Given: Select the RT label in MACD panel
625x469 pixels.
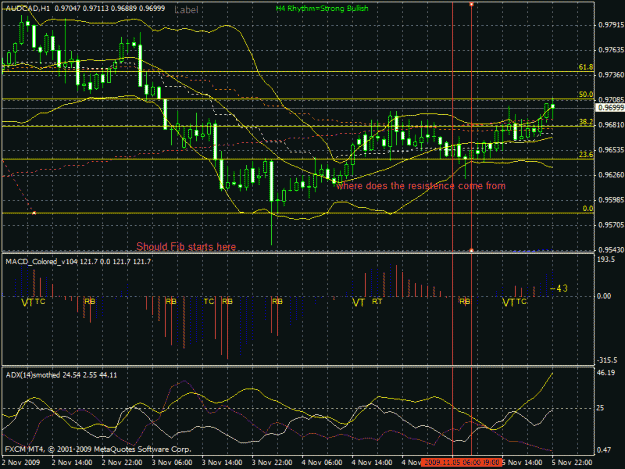Looking at the screenshot, I should click(x=377, y=302).
